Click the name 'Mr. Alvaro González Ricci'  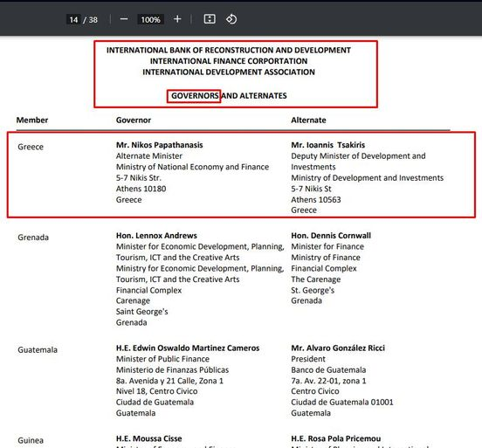(338, 348)
